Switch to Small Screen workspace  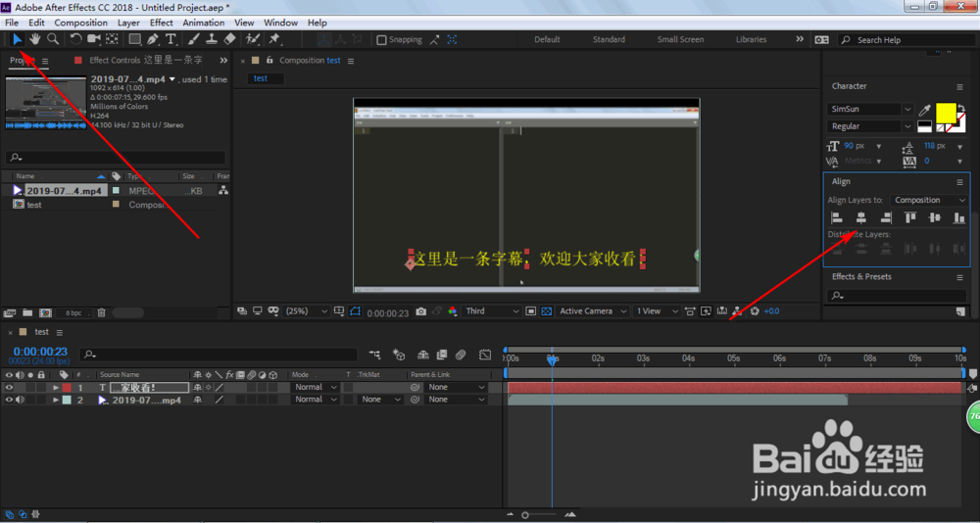[681, 39]
